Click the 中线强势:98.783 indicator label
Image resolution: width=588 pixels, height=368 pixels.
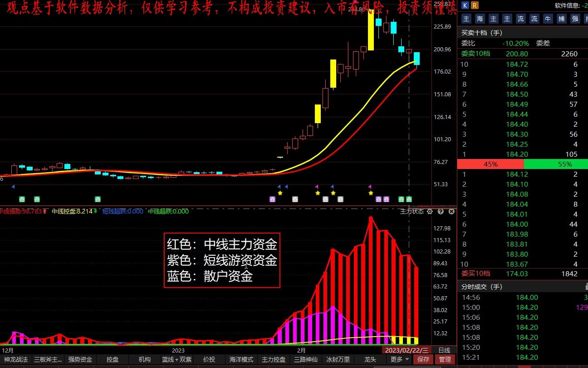pyautogui.click(x=21, y=211)
